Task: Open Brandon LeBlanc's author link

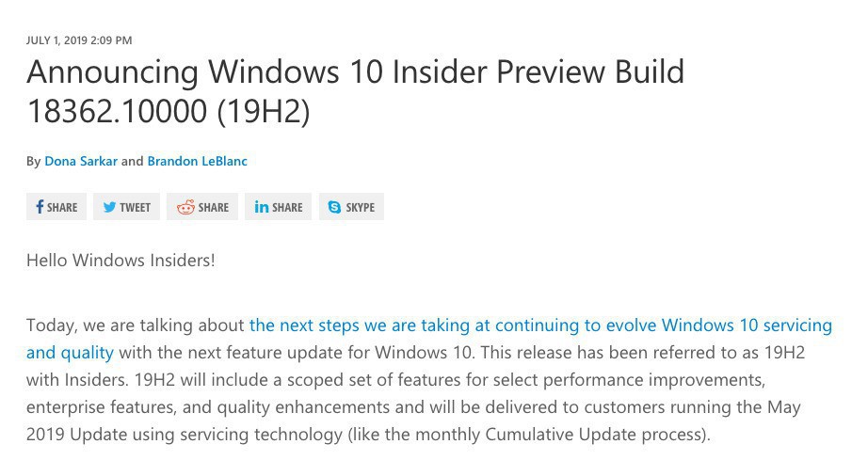Action: pyautogui.click(x=197, y=161)
